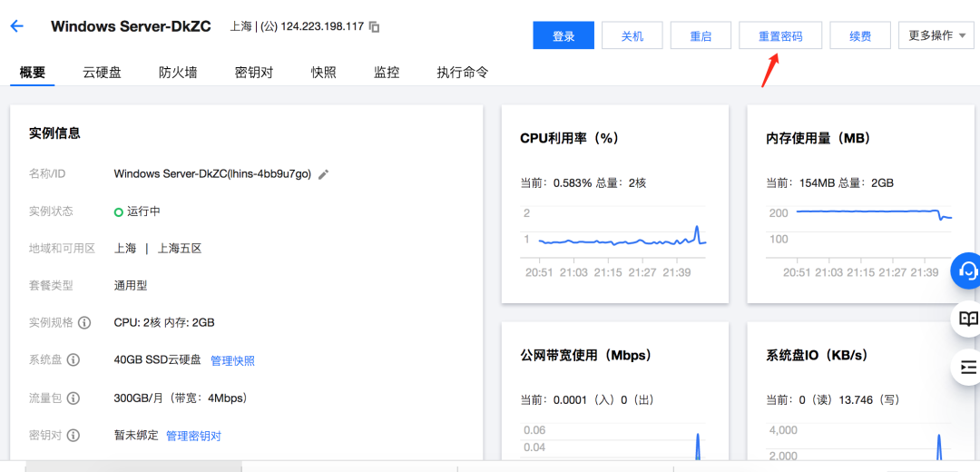This screenshot has height=472, width=980.
Task: Click the 300GB/月 traffic package value
Action: click(x=181, y=398)
